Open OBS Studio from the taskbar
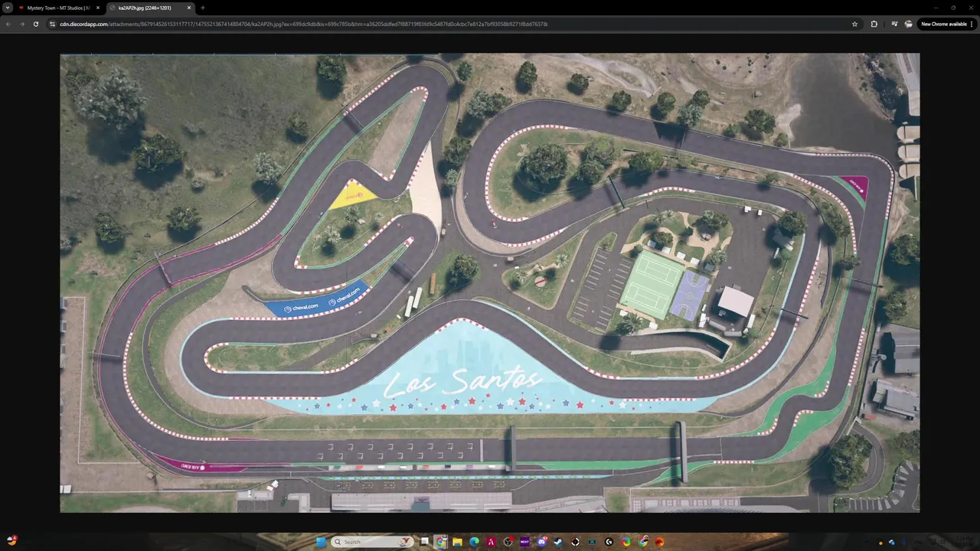The image size is (980, 551). click(x=508, y=542)
